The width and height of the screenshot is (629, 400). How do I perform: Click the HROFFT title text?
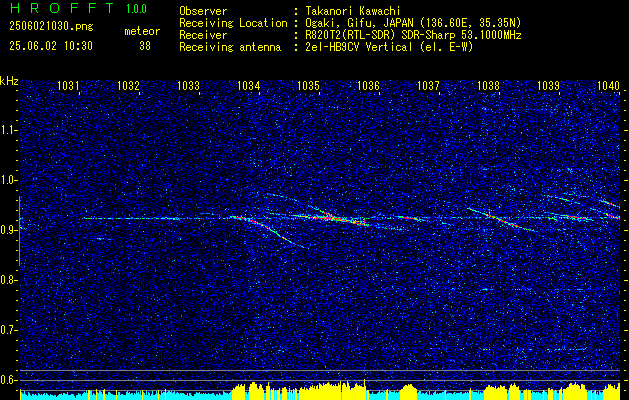[63, 8]
